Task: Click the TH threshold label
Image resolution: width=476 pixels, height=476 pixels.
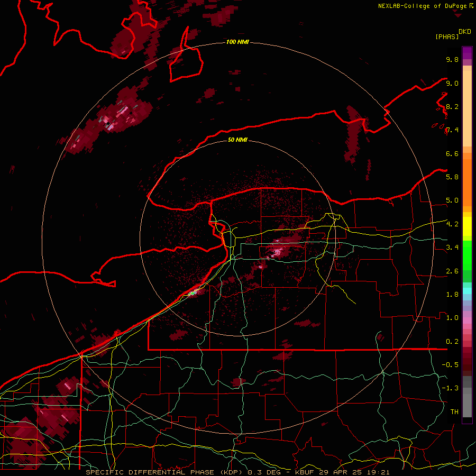Action: coord(454,412)
